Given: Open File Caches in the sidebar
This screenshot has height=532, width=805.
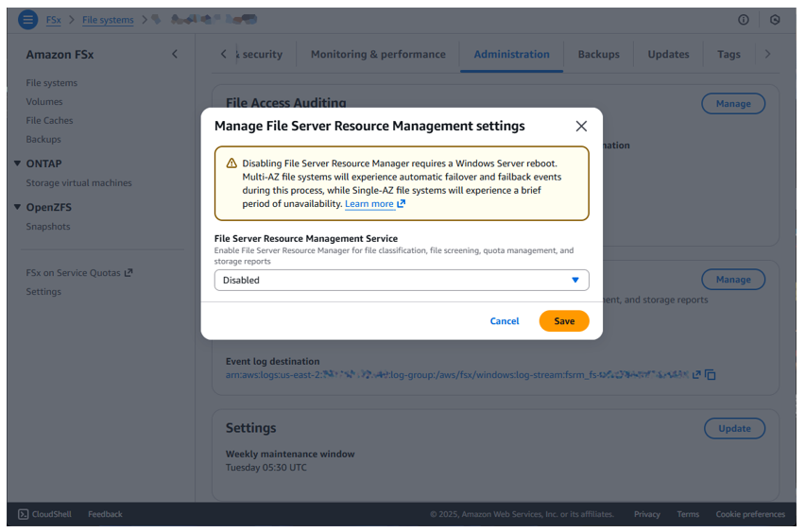Looking at the screenshot, I should coord(49,121).
